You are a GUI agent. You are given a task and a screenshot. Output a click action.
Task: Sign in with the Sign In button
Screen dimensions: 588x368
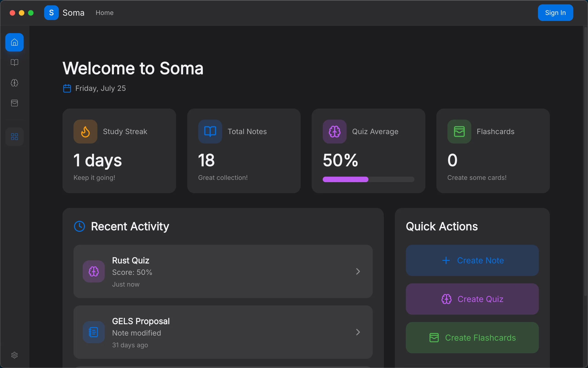[555, 13]
